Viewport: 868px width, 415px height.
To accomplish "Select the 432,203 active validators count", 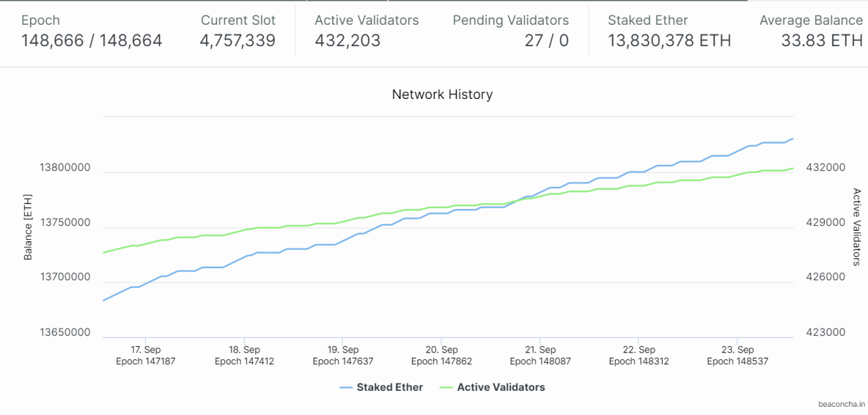I will 347,41.
